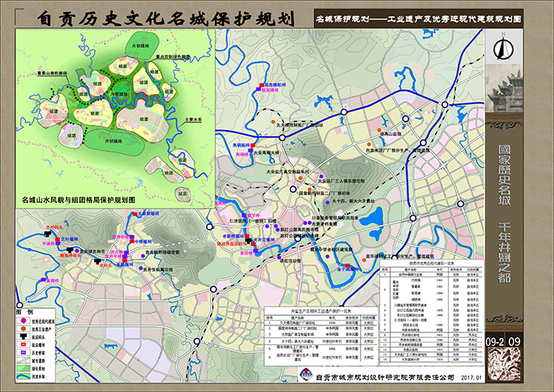
Task: Click table title 井盐生产及相关工业遗产保护一览表
Action: click(320, 311)
